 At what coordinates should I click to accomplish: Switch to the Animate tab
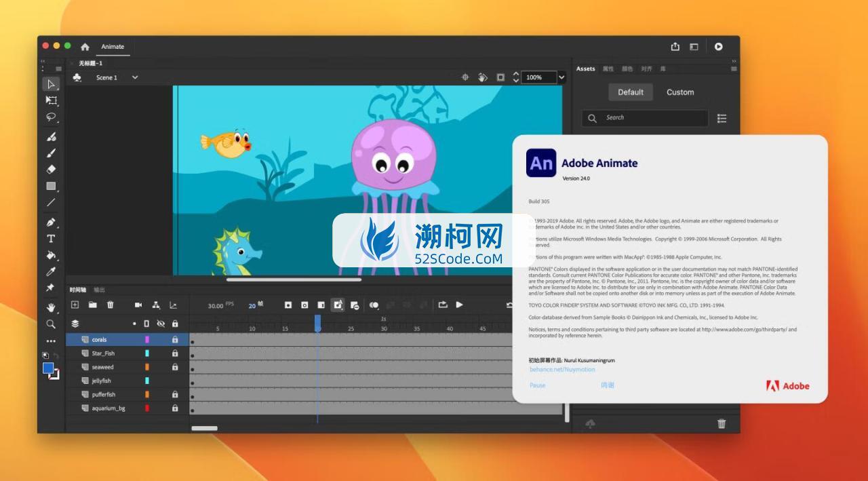(x=113, y=47)
